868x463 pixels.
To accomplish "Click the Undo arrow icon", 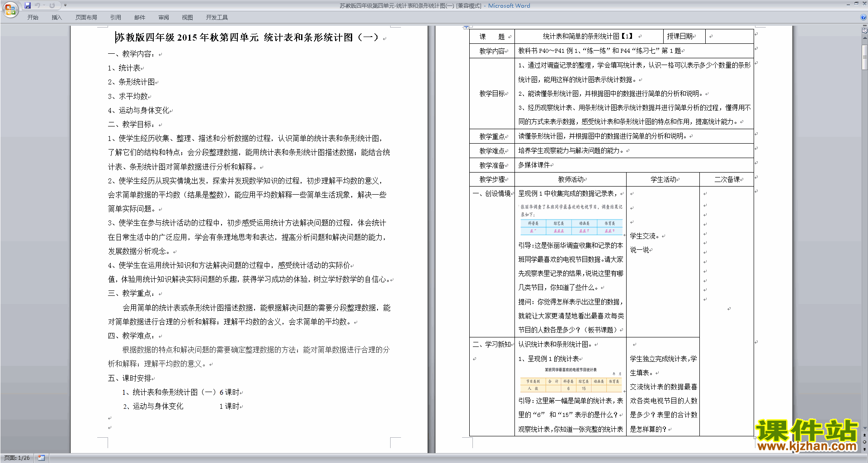I will [37, 5].
